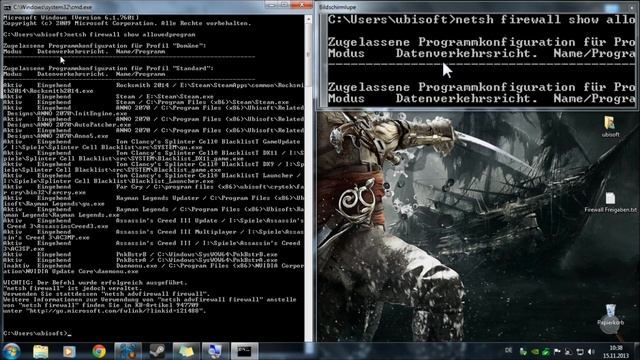The height and width of the screenshot is (360, 640).
Task: Click the cmd.exe title bar icon
Action: coord(7,7)
